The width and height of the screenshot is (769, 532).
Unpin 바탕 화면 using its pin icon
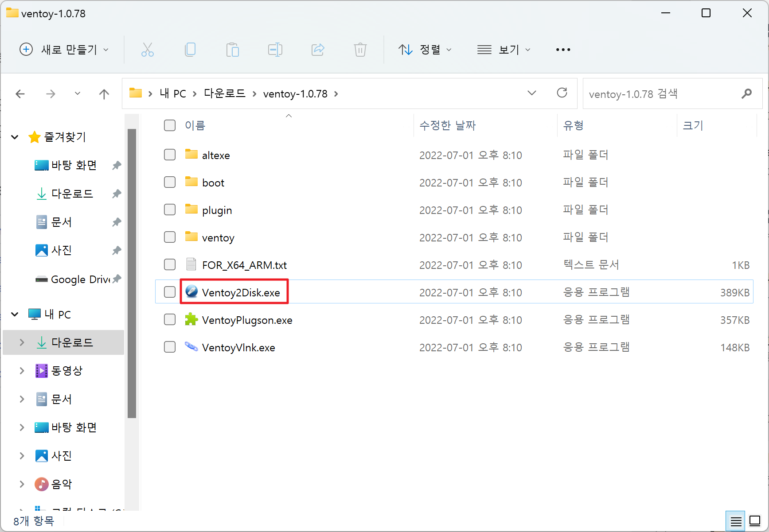coord(117,165)
